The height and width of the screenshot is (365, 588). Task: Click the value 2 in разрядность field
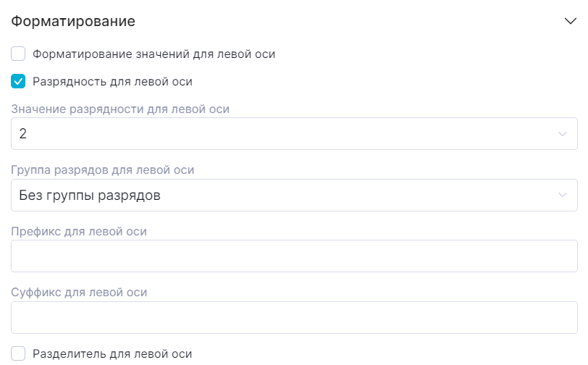tap(23, 134)
